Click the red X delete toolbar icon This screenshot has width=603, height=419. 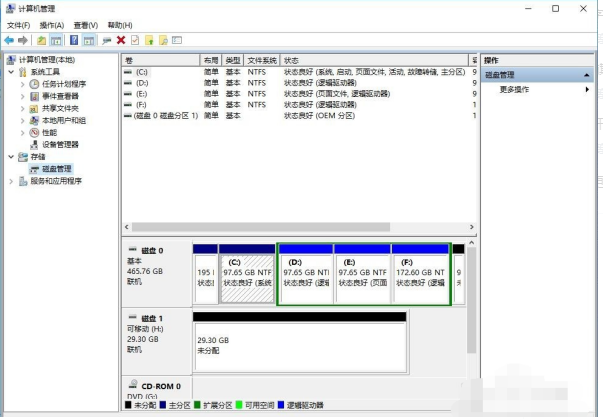[x=121, y=40]
